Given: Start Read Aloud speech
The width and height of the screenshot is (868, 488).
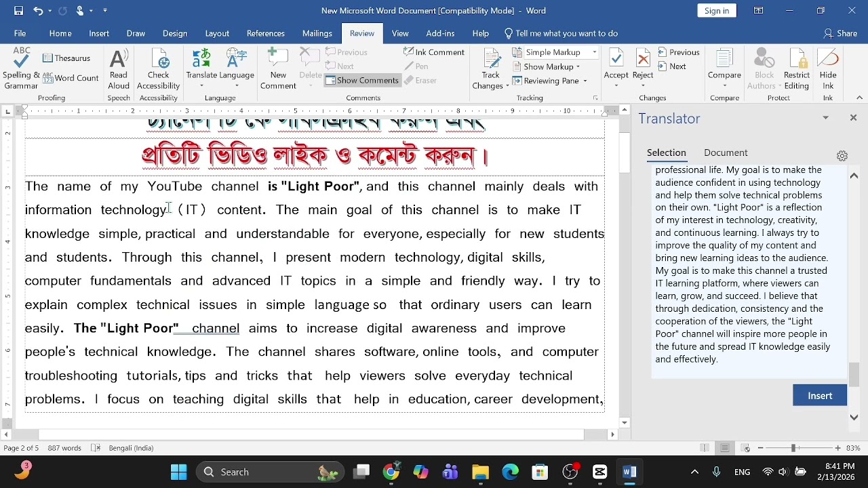Looking at the screenshot, I should [x=119, y=68].
